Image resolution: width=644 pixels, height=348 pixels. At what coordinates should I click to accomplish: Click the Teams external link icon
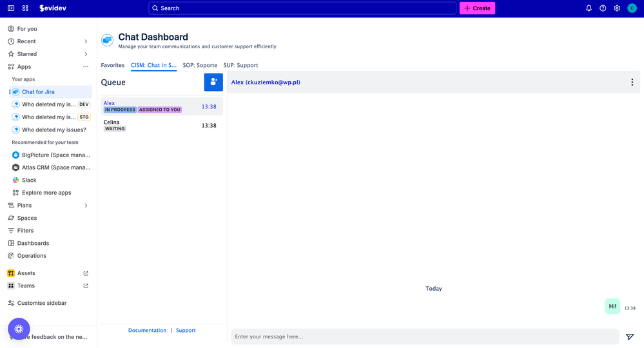(x=86, y=285)
